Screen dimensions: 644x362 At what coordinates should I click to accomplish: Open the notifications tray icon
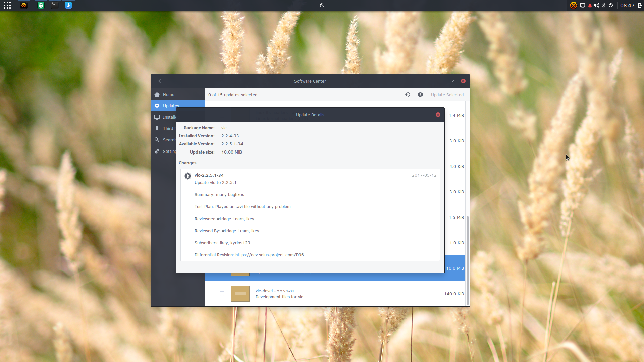583,5
